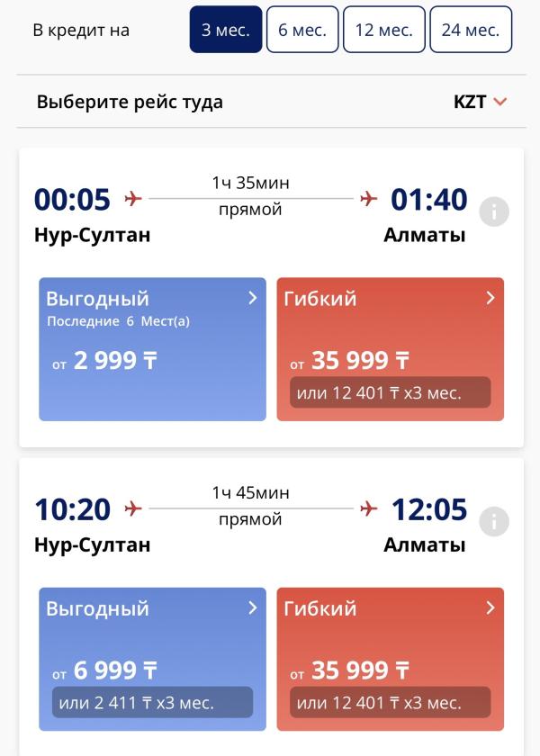Tap 2 411 ₸ x3 мес. installment label

click(152, 703)
